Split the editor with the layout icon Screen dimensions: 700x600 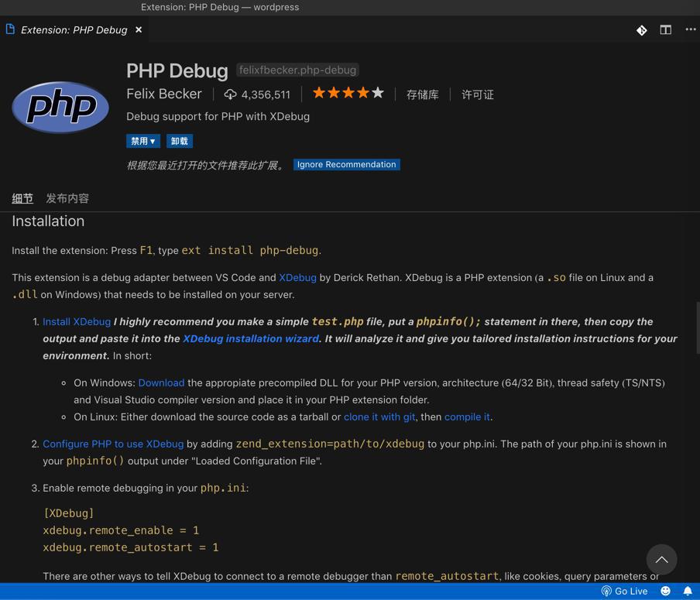tap(666, 29)
